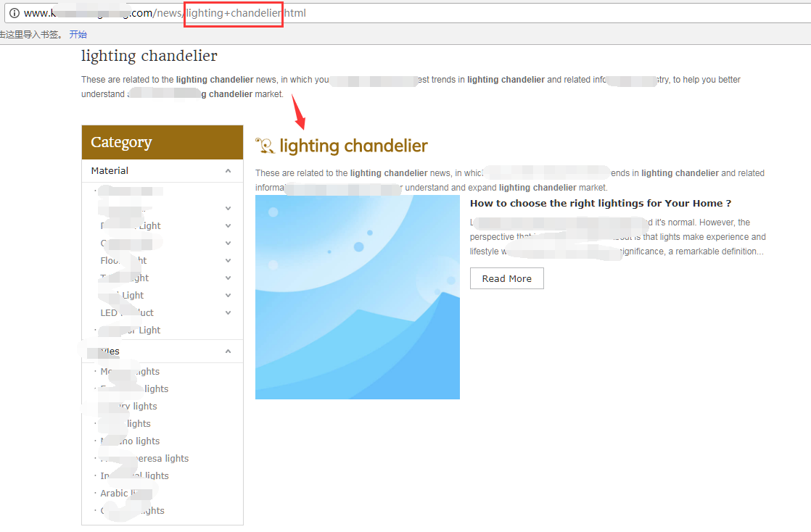
Task: Click the ornamental icon beside lighting chandelier heading
Action: point(265,146)
